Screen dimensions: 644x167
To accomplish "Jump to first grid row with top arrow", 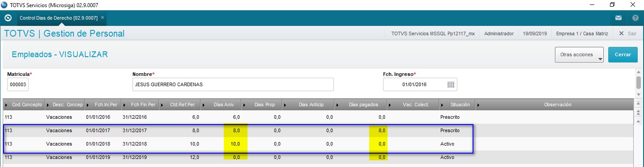I will point(639,103).
